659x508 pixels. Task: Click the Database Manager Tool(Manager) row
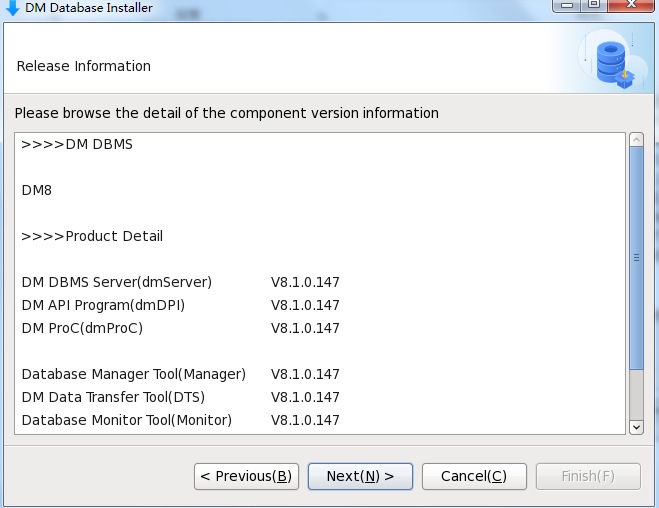click(x=133, y=374)
